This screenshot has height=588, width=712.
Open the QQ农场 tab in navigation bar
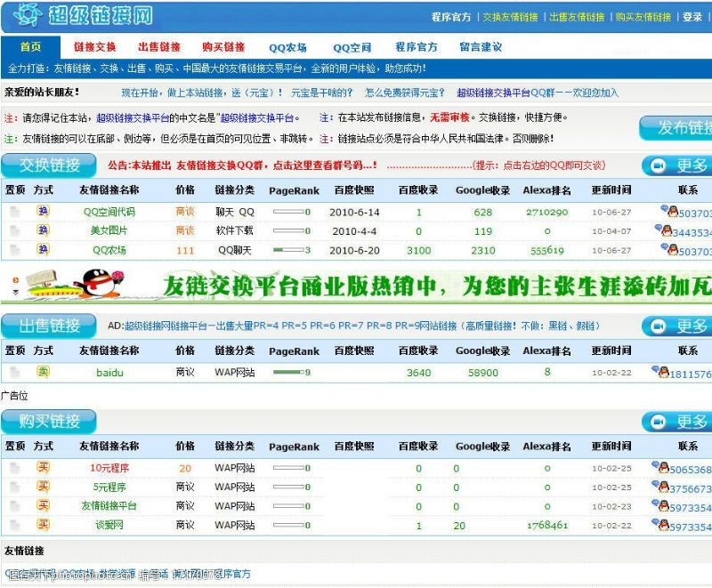coord(287,47)
